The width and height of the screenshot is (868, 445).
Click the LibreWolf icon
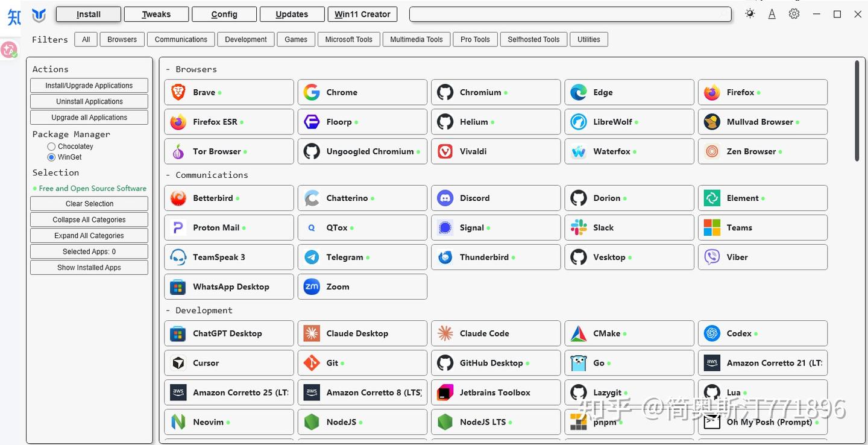pyautogui.click(x=579, y=122)
